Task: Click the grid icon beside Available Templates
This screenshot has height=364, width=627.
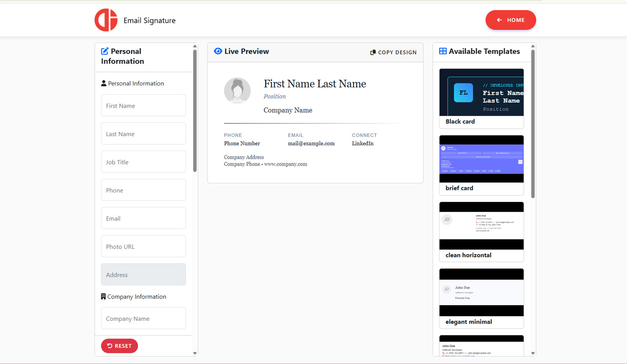Action: (442, 51)
